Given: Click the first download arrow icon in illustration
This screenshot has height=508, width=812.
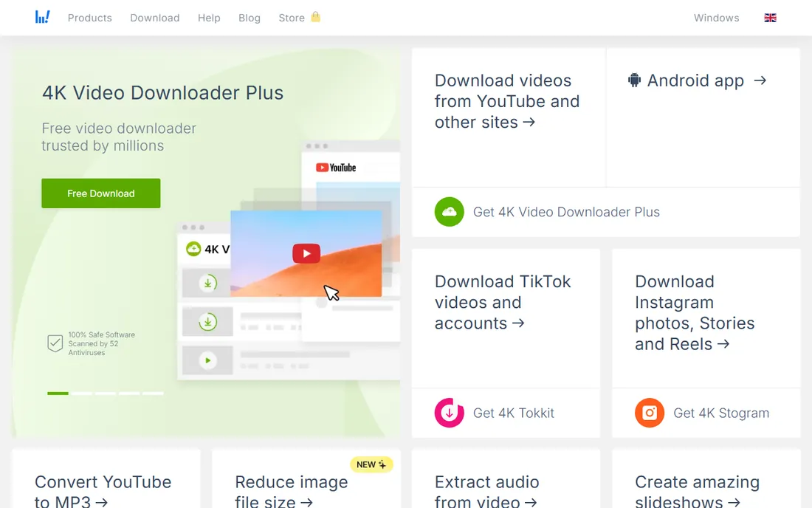Looking at the screenshot, I should click(207, 283).
